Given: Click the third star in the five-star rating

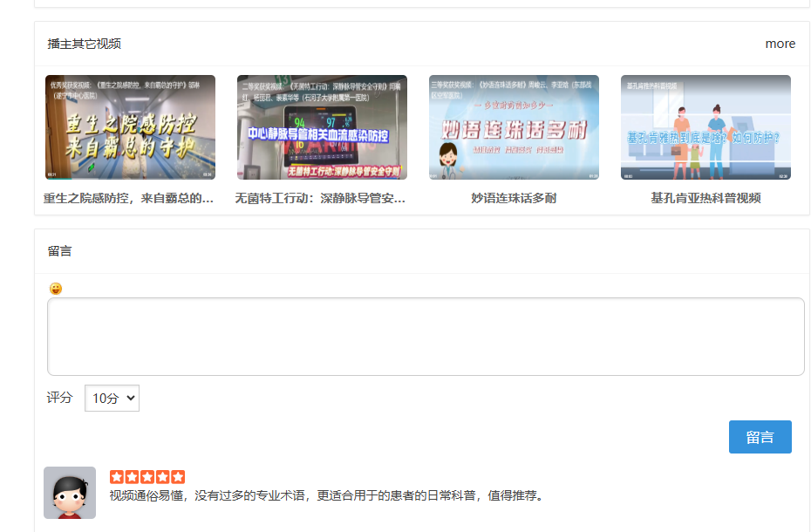Looking at the screenshot, I should coord(147,477).
